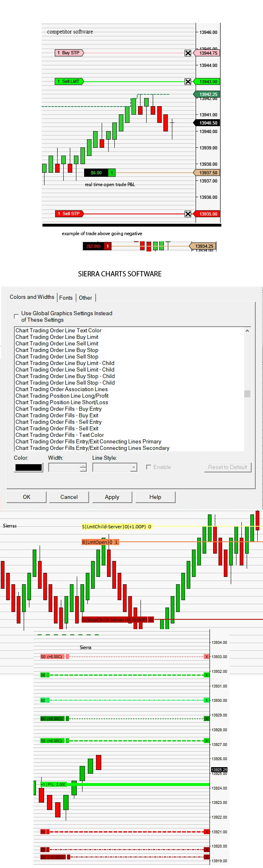Select Chart Trading Order Fills - Buy Entry
This screenshot has width=263, height=868.
(58, 409)
